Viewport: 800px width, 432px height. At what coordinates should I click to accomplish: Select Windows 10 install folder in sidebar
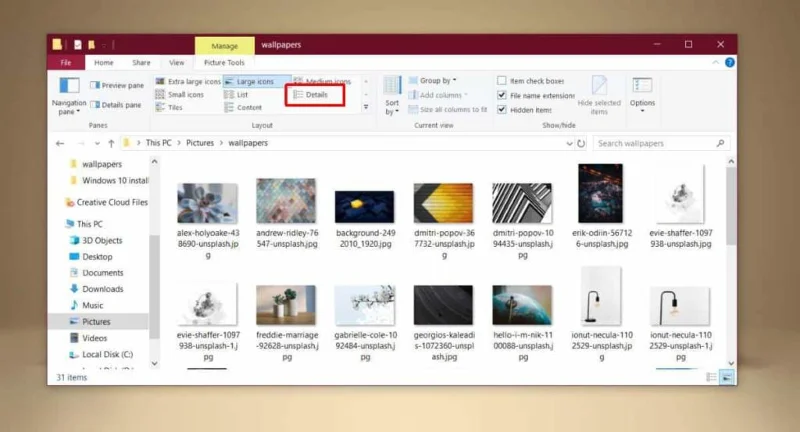(x=109, y=181)
